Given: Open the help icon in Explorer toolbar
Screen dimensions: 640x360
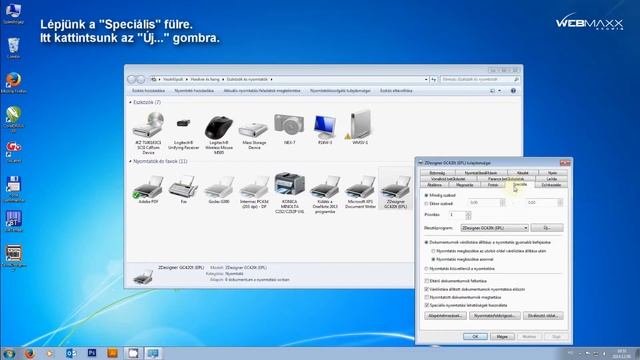Looking at the screenshot, I should 513,91.
